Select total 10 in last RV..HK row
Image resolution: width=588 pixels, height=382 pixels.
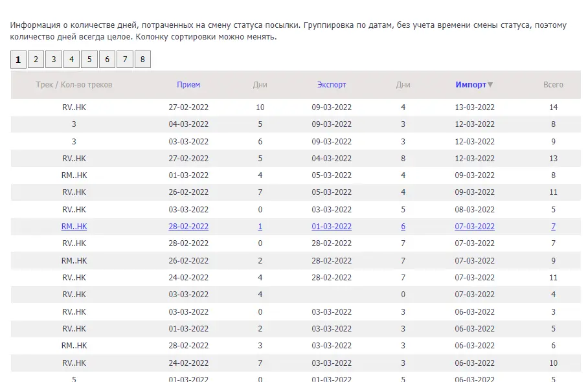coord(554,363)
